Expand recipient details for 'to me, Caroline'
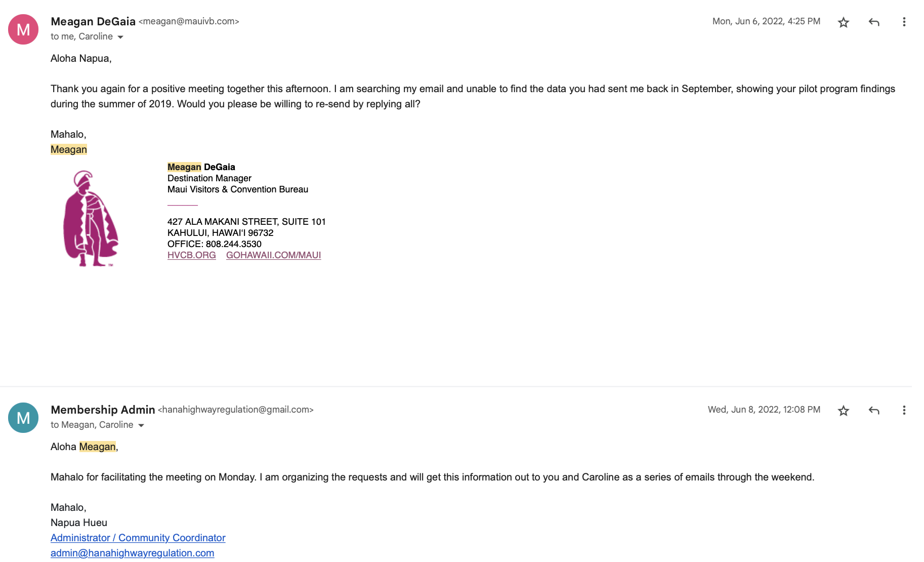924x562 pixels. click(120, 37)
